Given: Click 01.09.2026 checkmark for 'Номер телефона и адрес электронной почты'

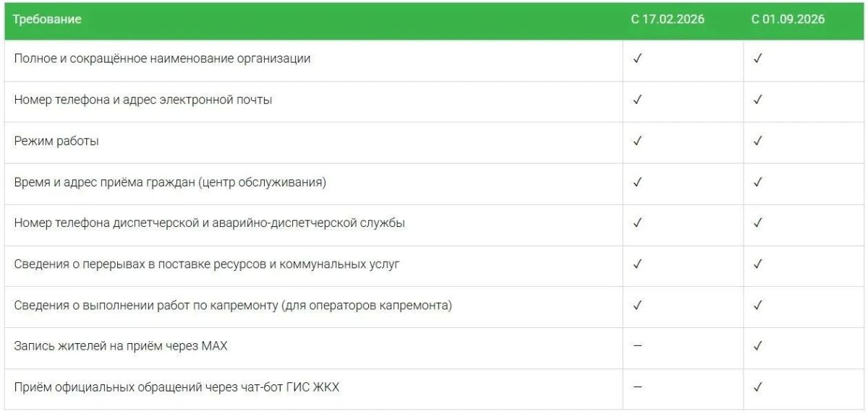Looking at the screenshot, I should [757, 100].
